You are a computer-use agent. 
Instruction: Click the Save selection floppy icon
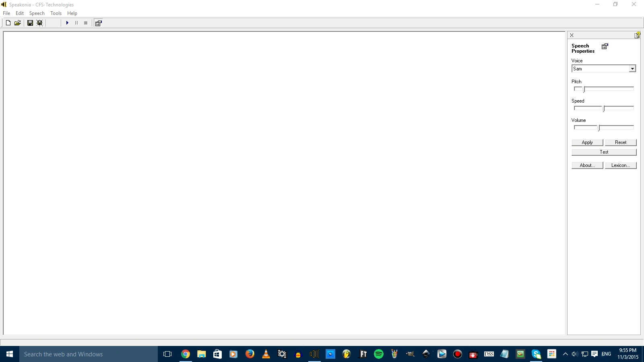click(x=39, y=23)
